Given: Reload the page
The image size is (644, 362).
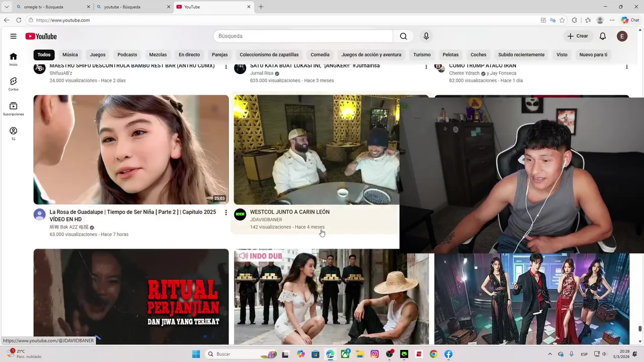Looking at the screenshot, I should click(x=19, y=20).
